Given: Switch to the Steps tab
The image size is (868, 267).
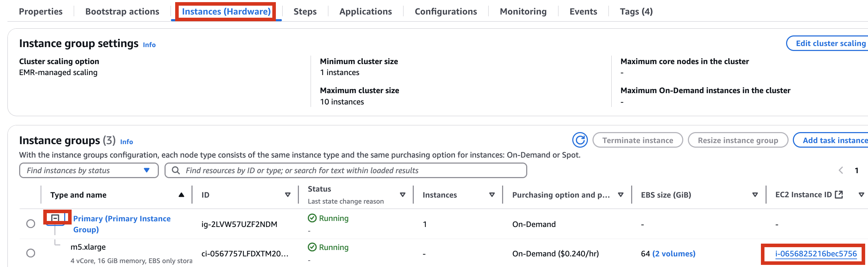Looking at the screenshot, I should point(305,11).
